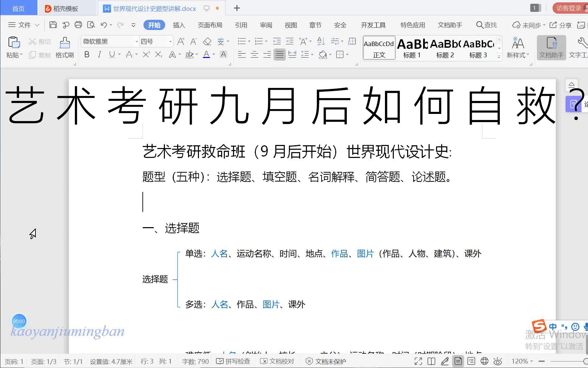The image size is (588, 368).
Task: Toggle character shading (A box)
Action: pyautogui.click(x=223, y=54)
